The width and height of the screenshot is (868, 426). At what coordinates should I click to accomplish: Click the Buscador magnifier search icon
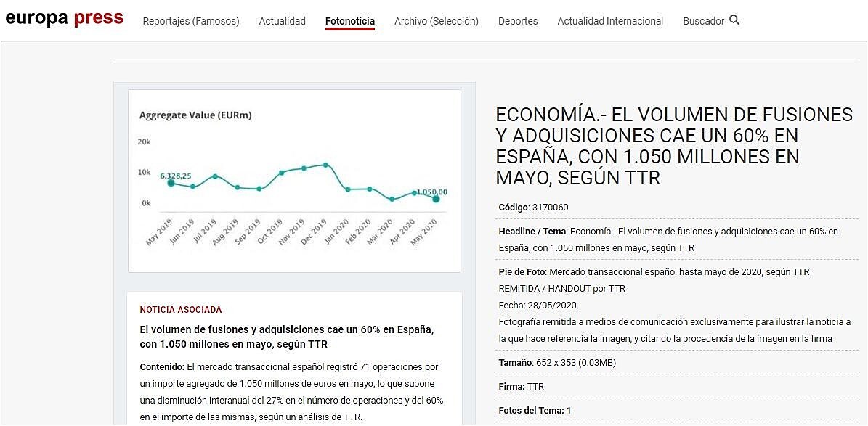734,20
